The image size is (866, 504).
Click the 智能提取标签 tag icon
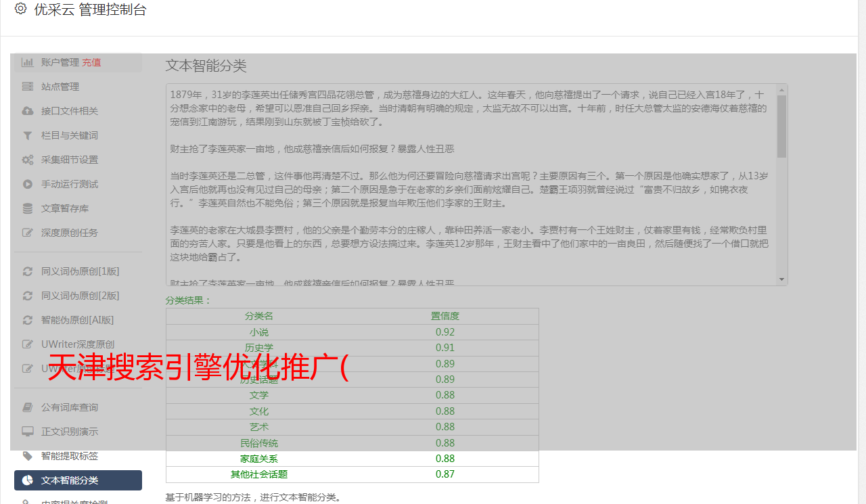click(27, 456)
